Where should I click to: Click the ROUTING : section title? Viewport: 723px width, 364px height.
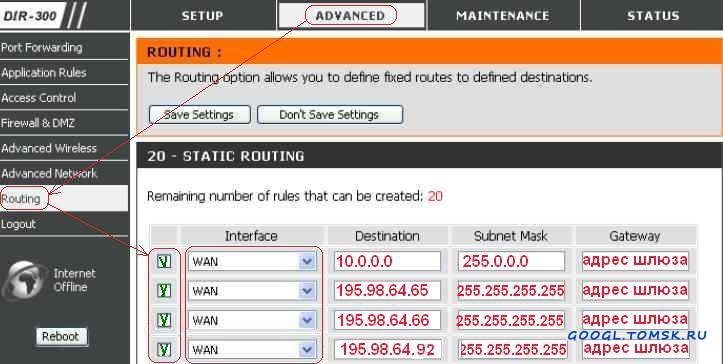coord(184,52)
